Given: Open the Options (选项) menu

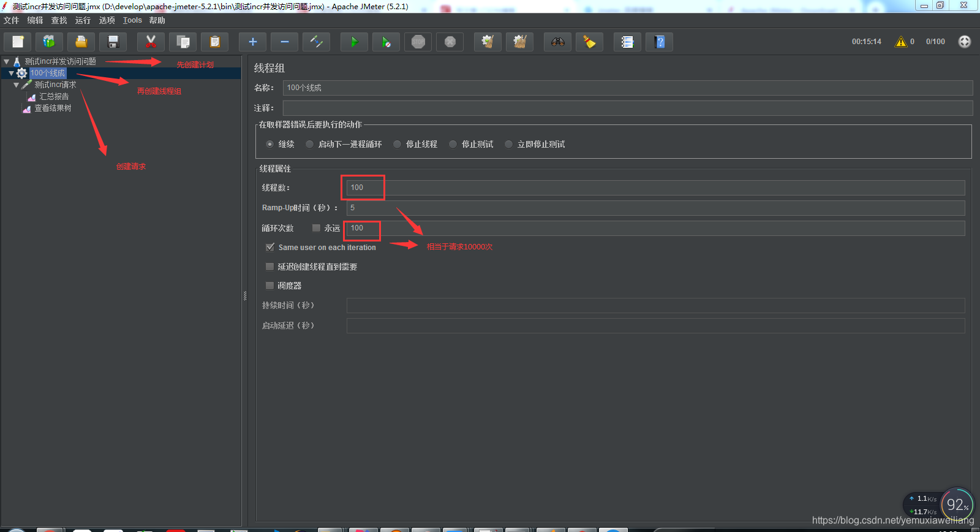Looking at the screenshot, I should [107, 20].
